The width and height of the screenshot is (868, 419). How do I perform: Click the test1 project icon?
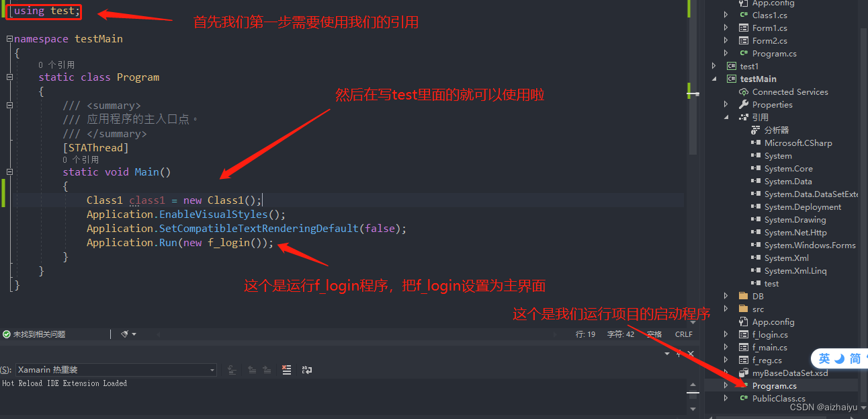[732, 66]
